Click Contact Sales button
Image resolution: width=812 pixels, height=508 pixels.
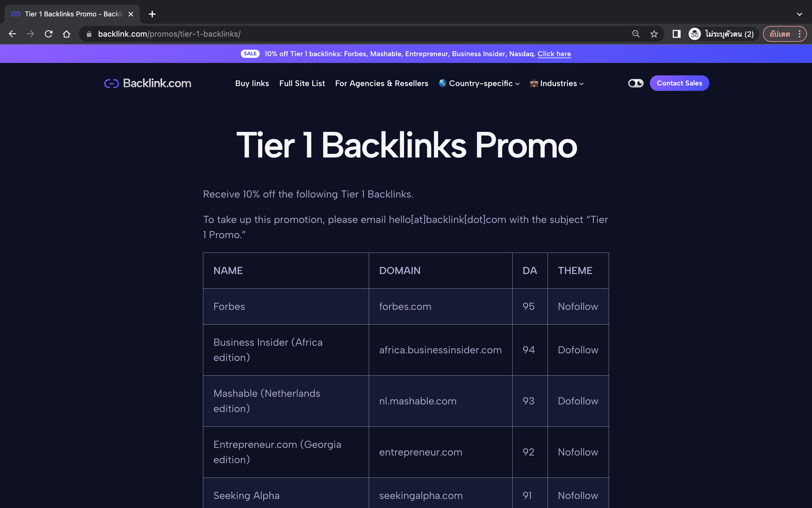679,83
